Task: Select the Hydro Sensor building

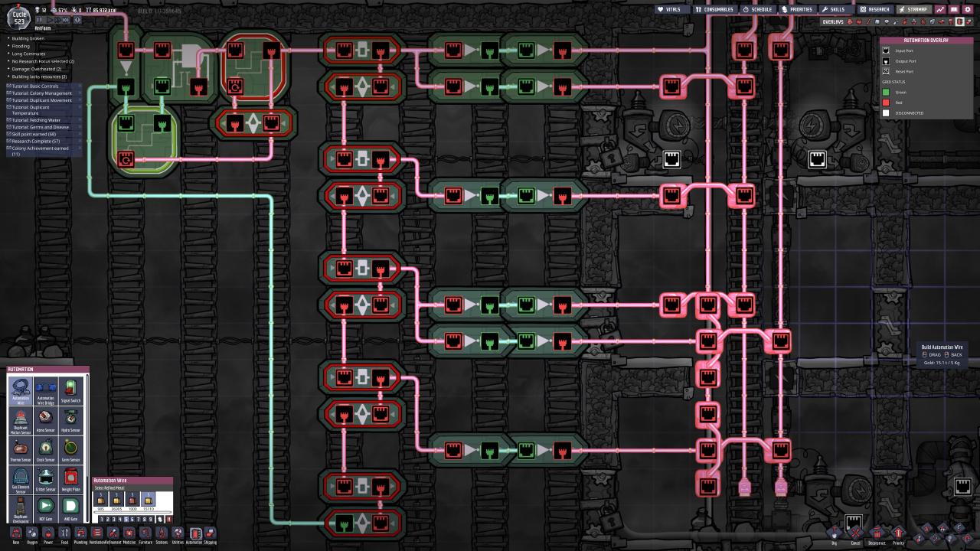Action: point(70,418)
